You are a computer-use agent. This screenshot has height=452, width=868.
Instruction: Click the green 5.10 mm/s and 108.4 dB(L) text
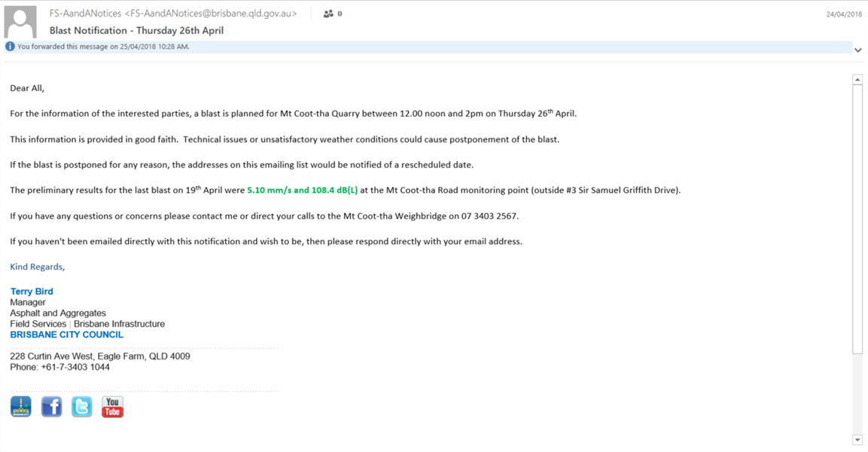pyautogui.click(x=302, y=190)
